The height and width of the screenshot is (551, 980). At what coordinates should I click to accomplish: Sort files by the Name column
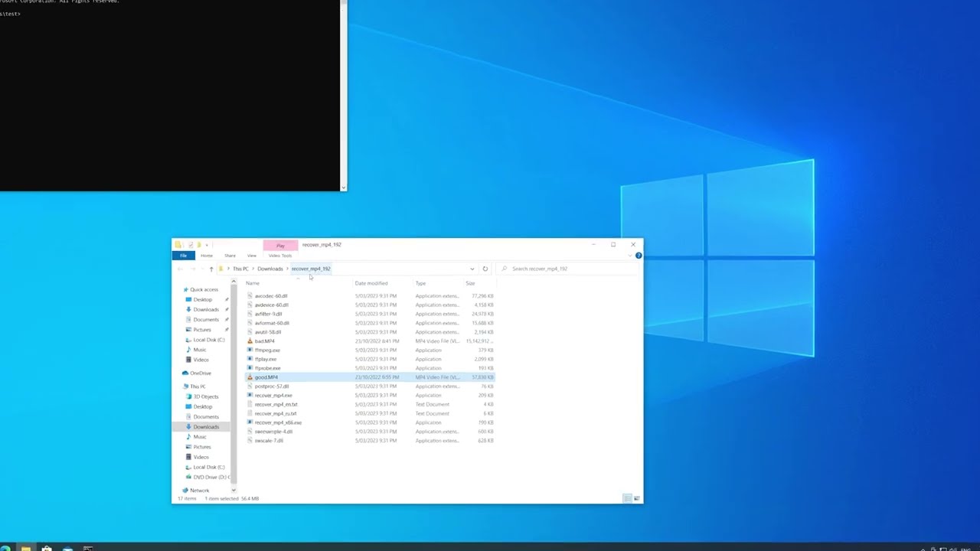click(x=253, y=283)
